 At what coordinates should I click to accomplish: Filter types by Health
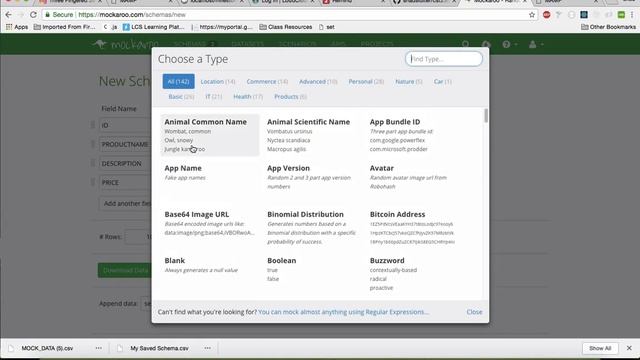[x=248, y=97]
